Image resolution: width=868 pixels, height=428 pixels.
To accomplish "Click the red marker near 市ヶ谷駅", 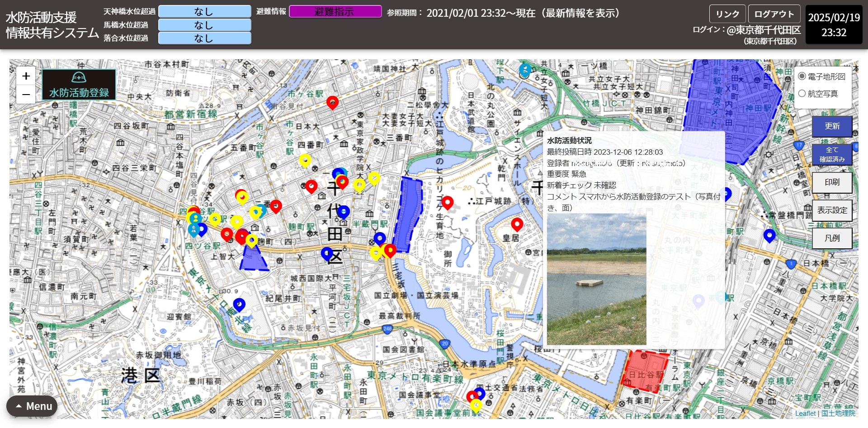I will (x=332, y=102).
